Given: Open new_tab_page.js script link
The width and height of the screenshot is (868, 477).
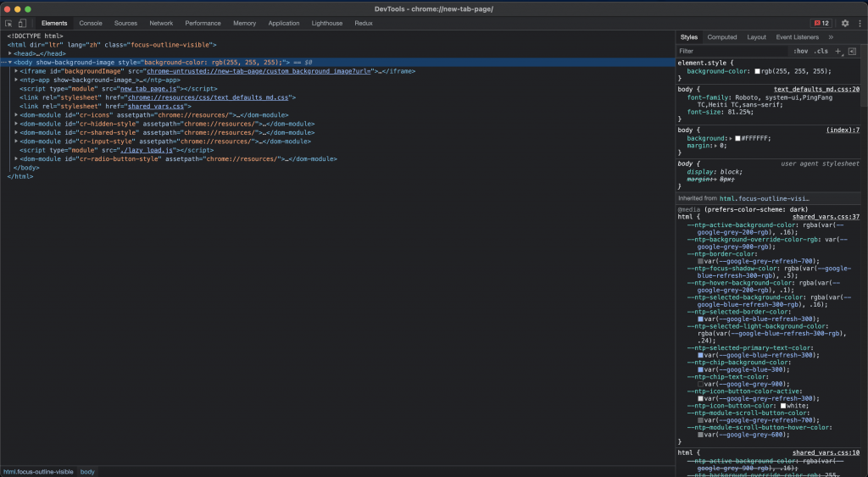Looking at the screenshot, I should (x=148, y=89).
